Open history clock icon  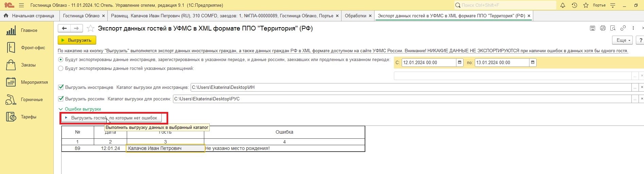pyautogui.click(x=574, y=5)
